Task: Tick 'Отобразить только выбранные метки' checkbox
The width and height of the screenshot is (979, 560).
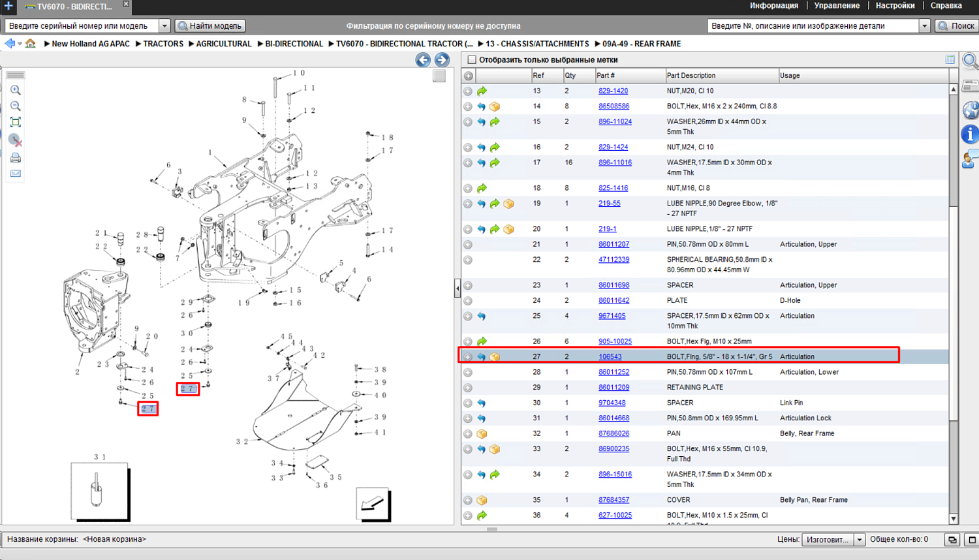Action: click(x=472, y=60)
